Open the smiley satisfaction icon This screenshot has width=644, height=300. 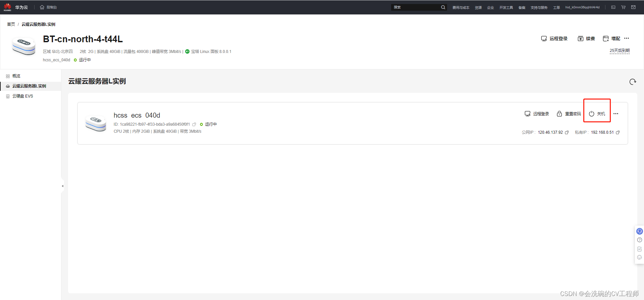(x=640, y=257)
